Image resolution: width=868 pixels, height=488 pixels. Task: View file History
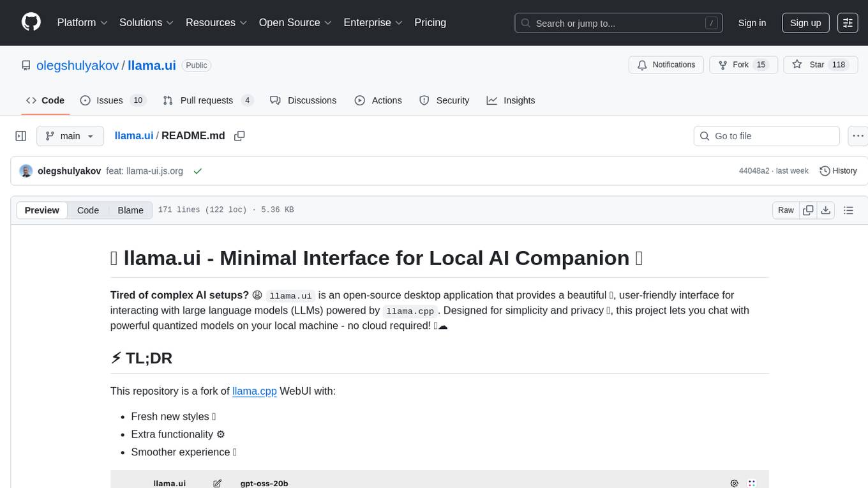tap(838, 171)
